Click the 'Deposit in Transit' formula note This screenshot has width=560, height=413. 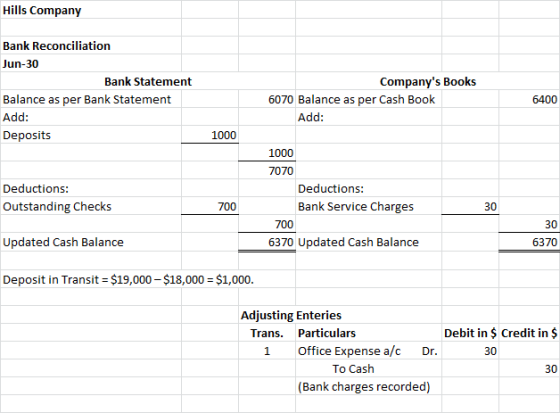pos(128,279)
